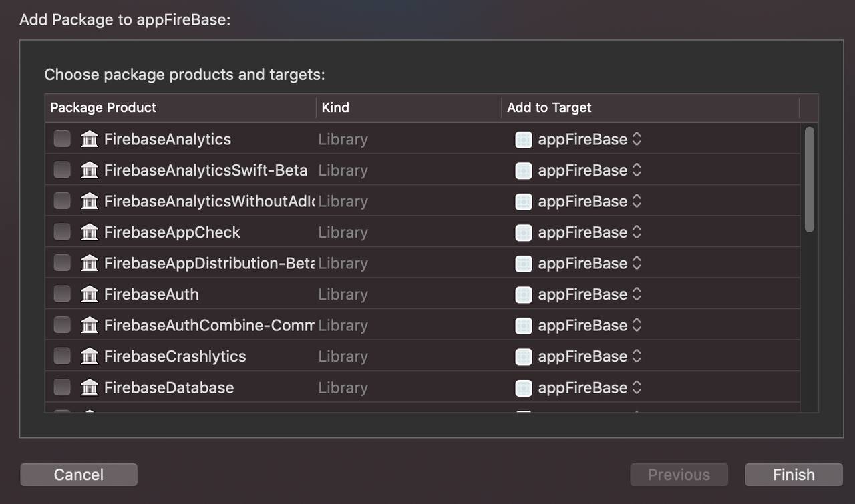Enable the FirebaseAnalyticsSwift-Beta checkbox
This screenshot has width=855, height=504.
[x=62, y=170]
